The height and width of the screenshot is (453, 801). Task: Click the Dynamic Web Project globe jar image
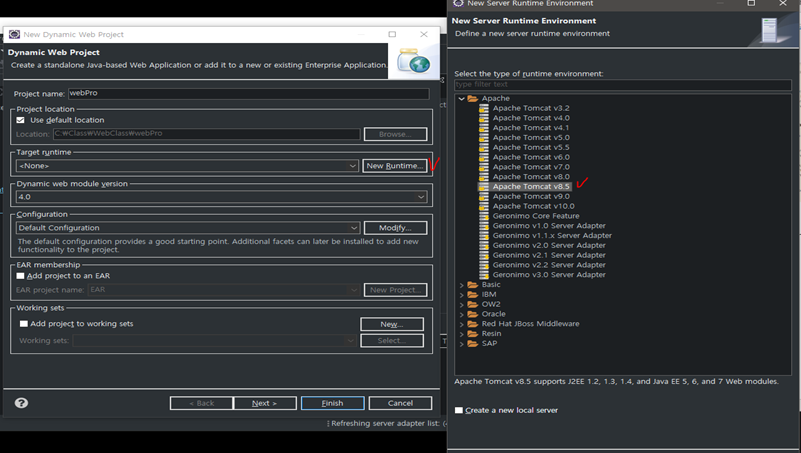pyautogui.click(x=413, y=61)
